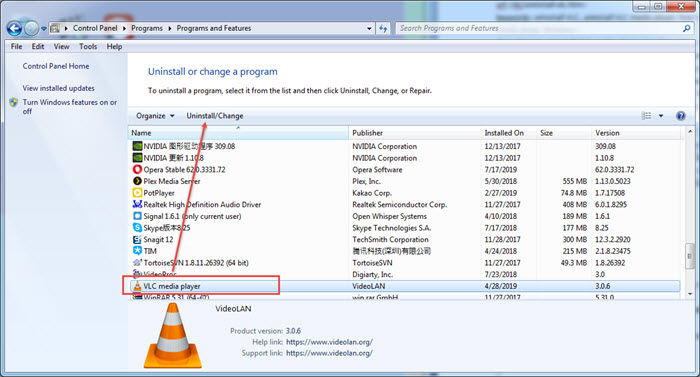
Task: Select the NVIDIA 1.10.8 update icon
Action: [x=138, y=158]
